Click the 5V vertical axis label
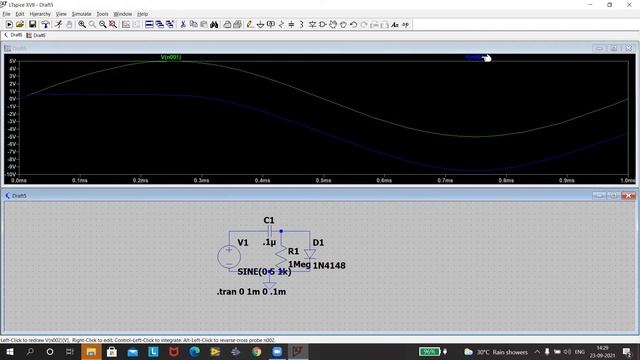640x360 pixels. [x=13, y=61]
